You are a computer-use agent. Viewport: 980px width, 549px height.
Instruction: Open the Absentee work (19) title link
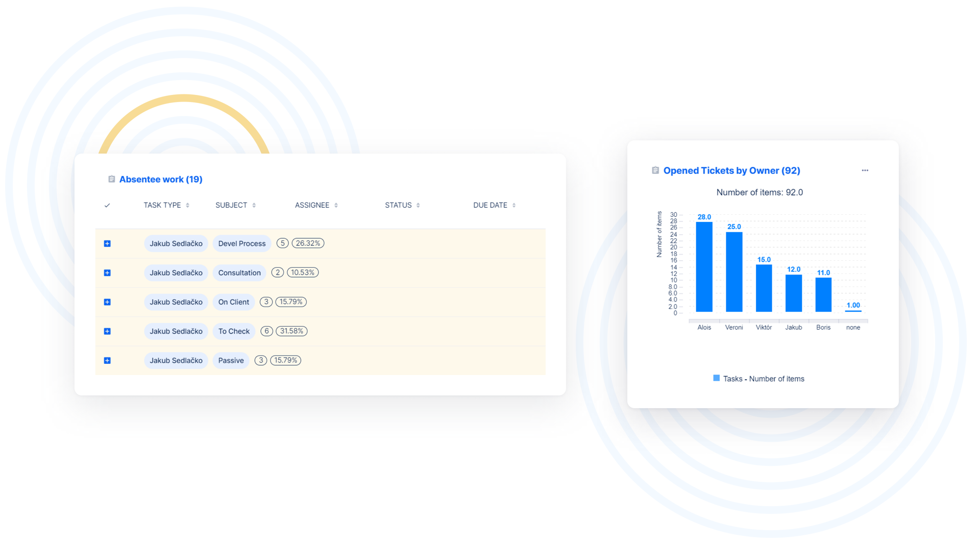[161, 179]
